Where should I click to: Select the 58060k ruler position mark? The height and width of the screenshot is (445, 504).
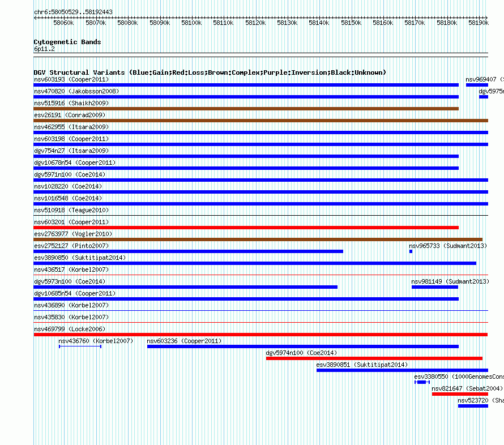point(63,23)
